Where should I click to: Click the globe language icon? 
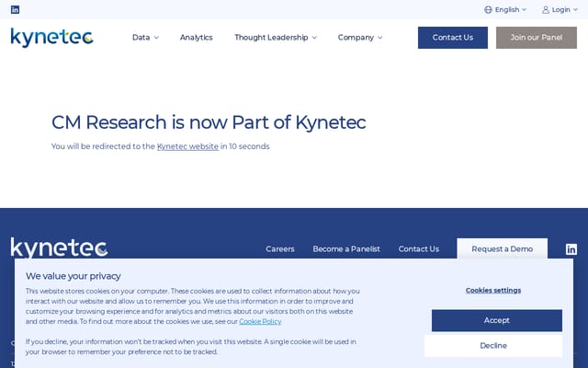pos(488,10)
